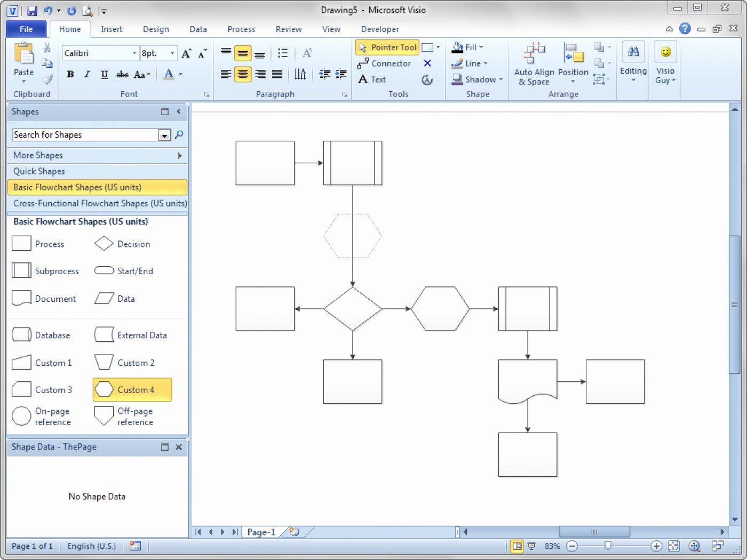Screen dimensions: 747x560
Task: Switch between windows from the status bar
Action: pos(718,546)
